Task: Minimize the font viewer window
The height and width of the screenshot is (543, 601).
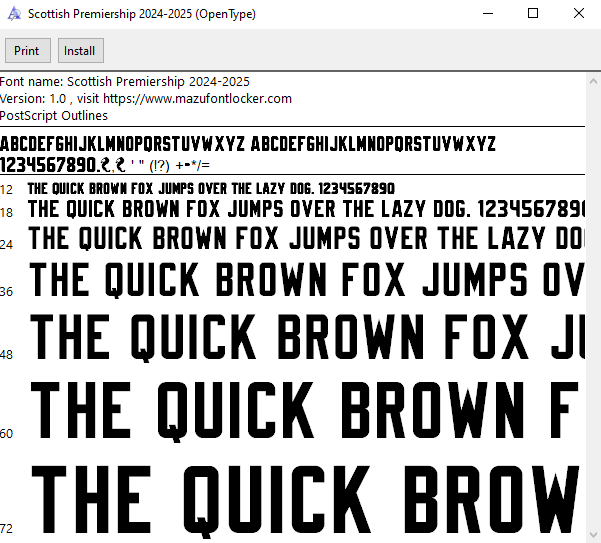Action: coord(488,14)
